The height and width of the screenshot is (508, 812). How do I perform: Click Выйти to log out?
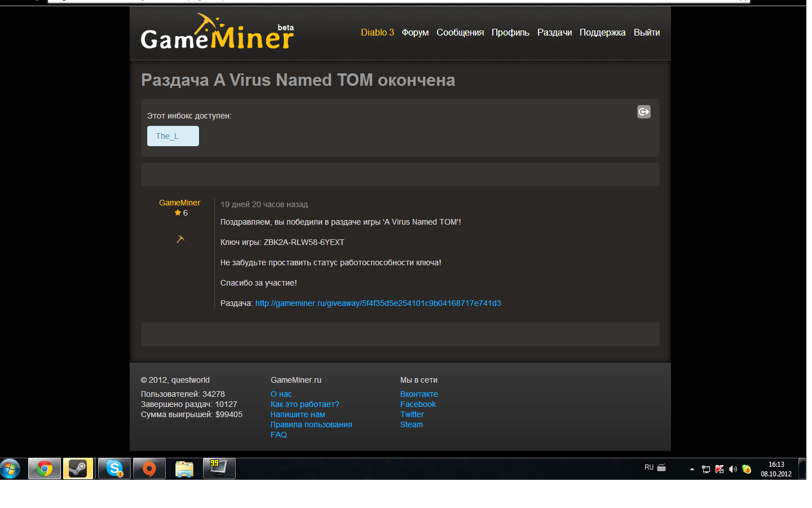(647, 32)
